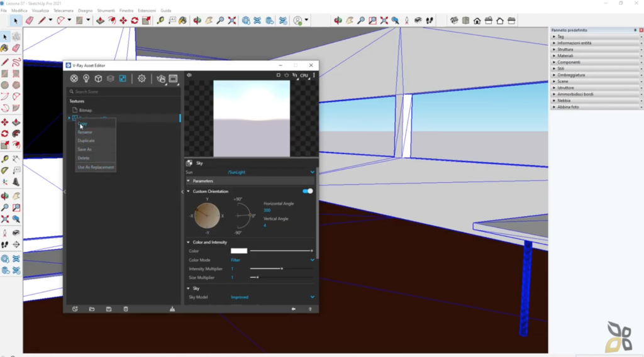The image size is (644, 357).
Task: Click the Horizontal Angle value 300
Action: [267, 211]
